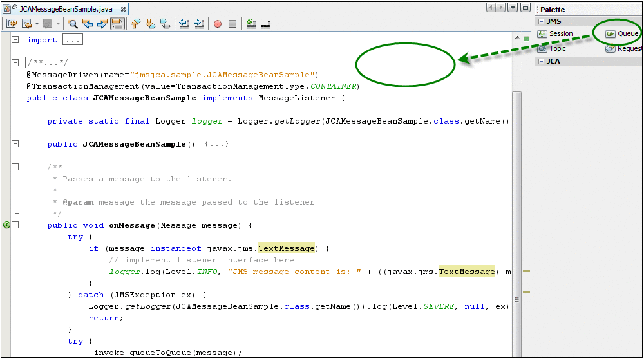Viewport: 644px width, 359px height.
Task: Open the Back history dropdown arrow
Action: coord(37,24)
